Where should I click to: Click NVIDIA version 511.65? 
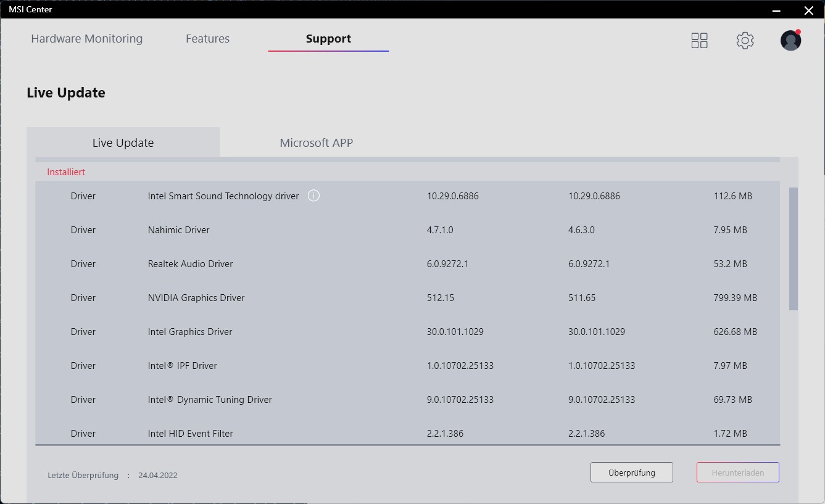[x=582, y=298]
